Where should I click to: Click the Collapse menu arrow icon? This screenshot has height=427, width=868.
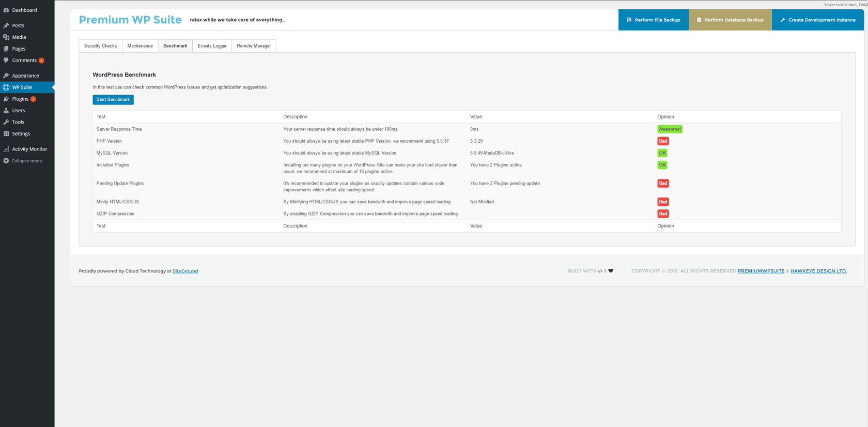click(x=6, y=161)
